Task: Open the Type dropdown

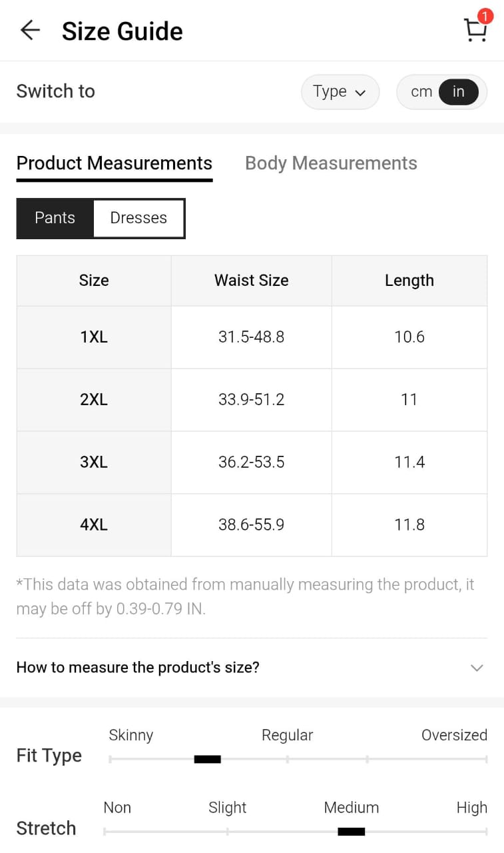Action: 340,92
